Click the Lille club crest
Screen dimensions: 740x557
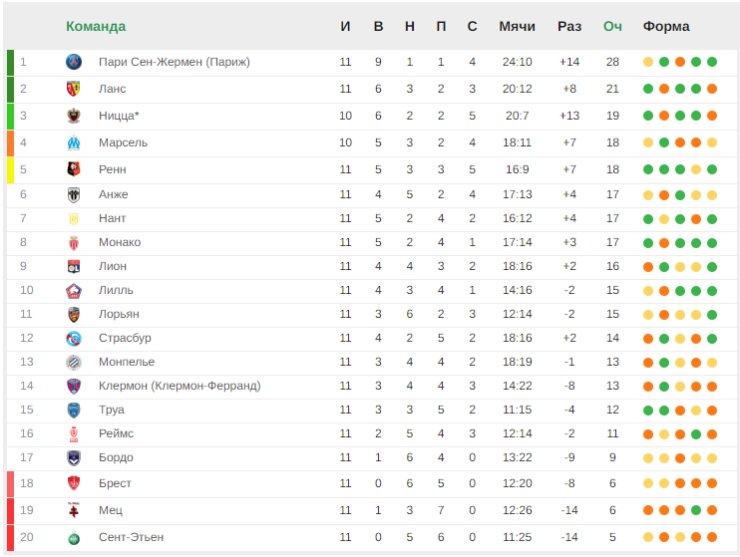(74, 290)
